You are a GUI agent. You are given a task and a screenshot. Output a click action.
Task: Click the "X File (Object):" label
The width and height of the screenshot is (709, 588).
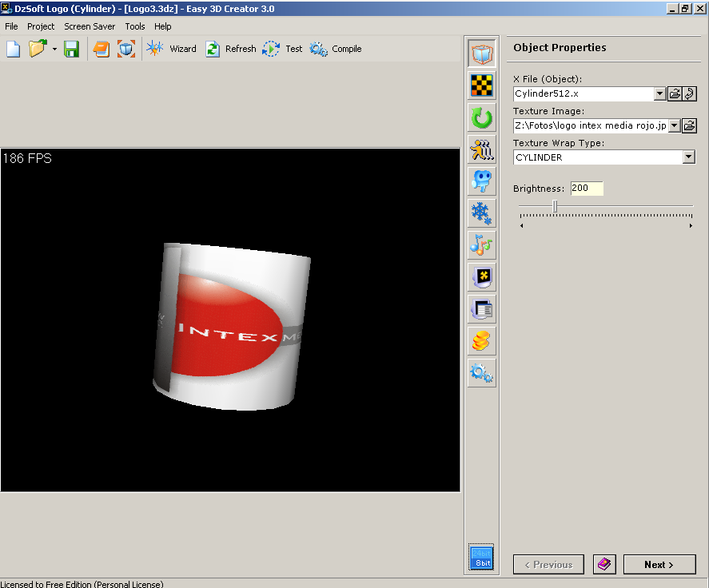click(548, 79)
